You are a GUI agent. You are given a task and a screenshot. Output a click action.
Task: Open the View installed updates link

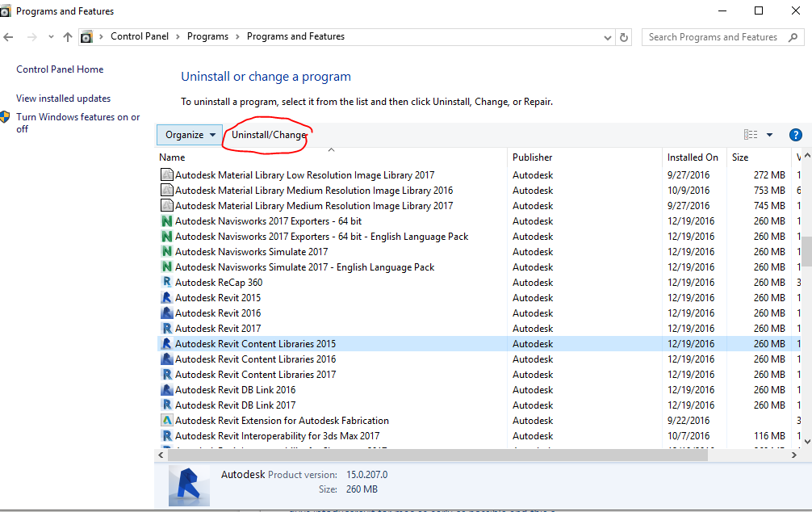coord(62,98)
